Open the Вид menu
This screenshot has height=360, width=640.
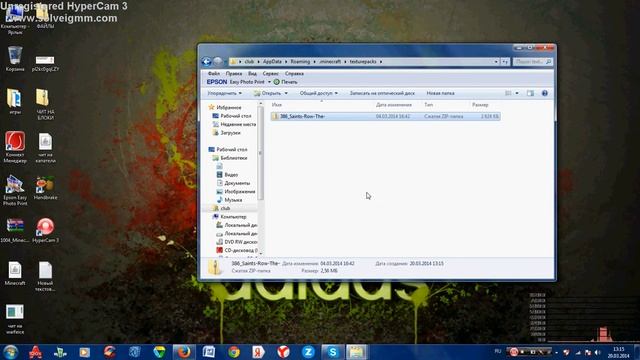coord(252,73)
